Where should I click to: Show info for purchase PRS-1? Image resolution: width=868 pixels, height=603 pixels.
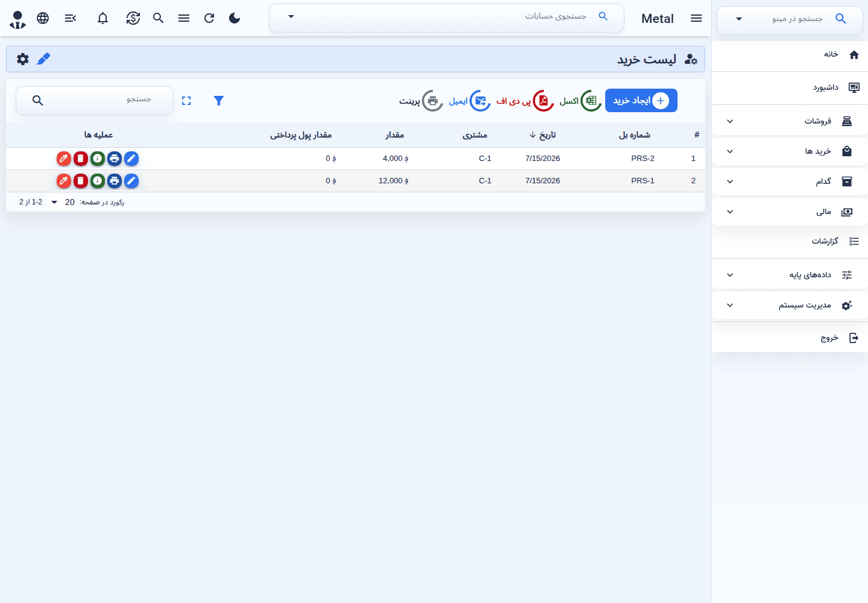(98, 181)
